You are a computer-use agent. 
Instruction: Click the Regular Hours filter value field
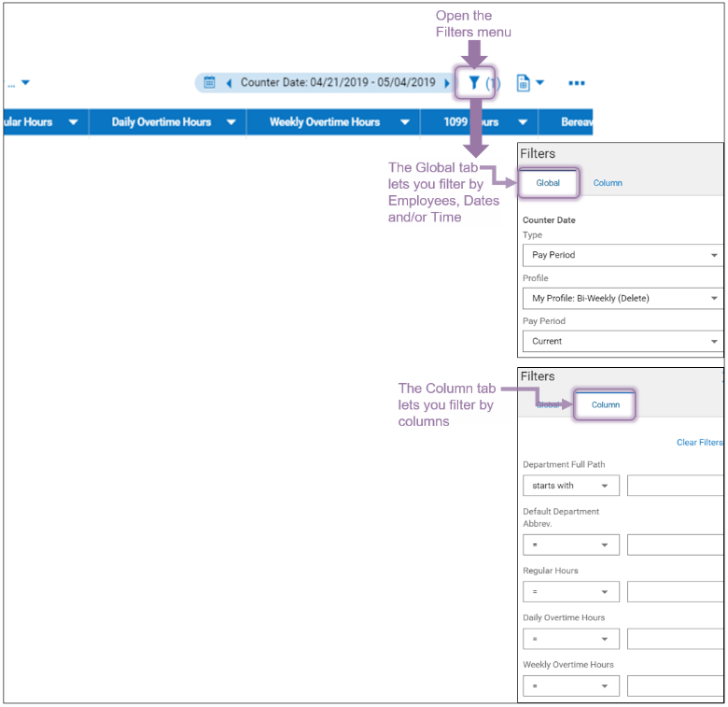(x=675, y=592)
